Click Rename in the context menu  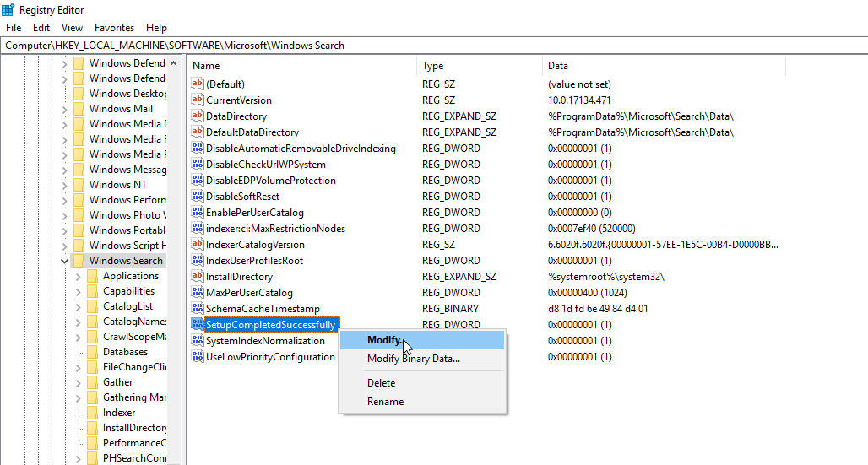(x=385, y=402)
